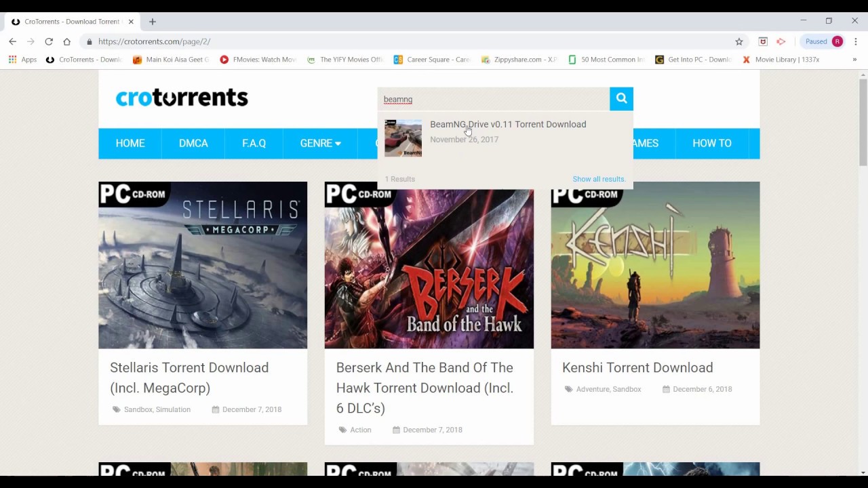
Task: Open the Zippyshare.com bookmark
Action: click(x=519, y=60)
